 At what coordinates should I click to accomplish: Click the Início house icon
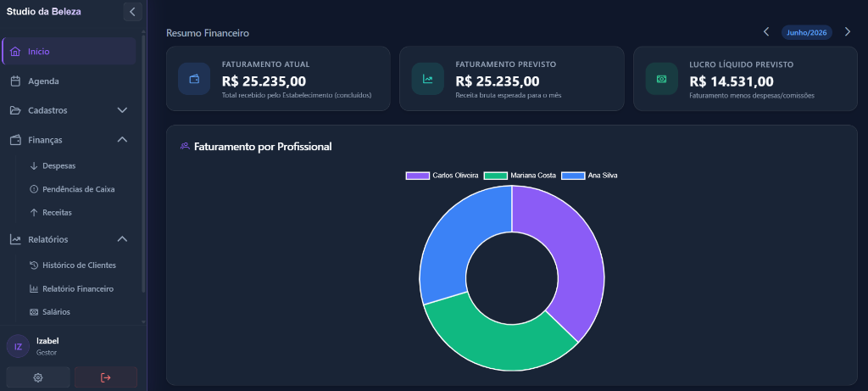pos(15,52)
